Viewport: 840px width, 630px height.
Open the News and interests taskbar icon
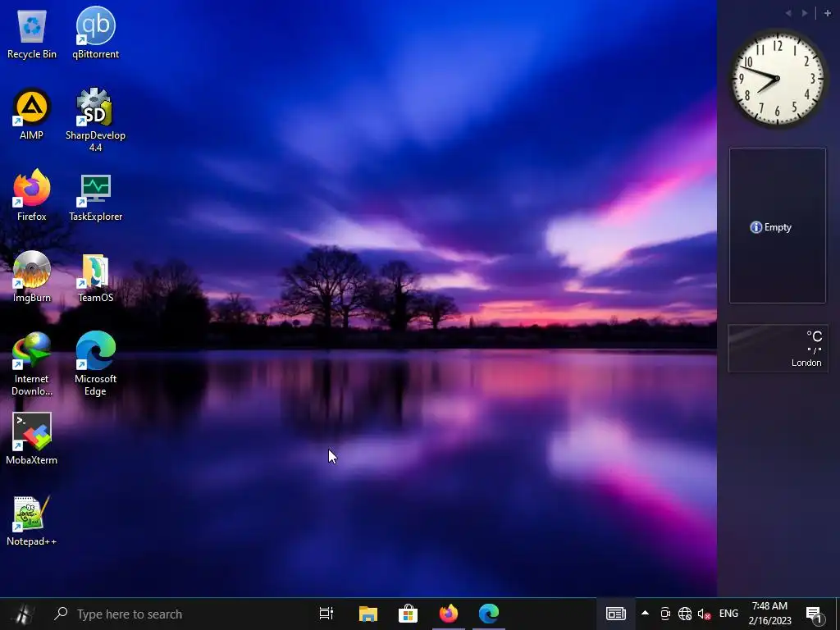(x=615, y=614)
